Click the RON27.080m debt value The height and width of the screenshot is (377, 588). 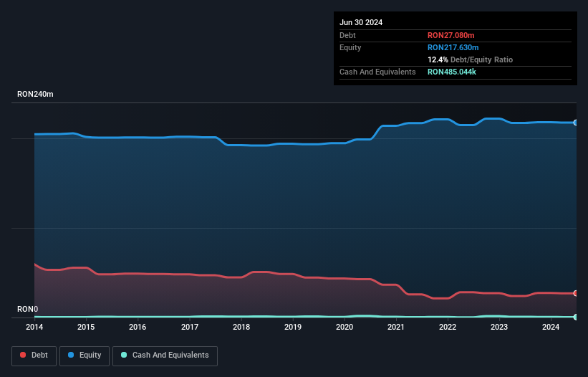tap(450, 35)
